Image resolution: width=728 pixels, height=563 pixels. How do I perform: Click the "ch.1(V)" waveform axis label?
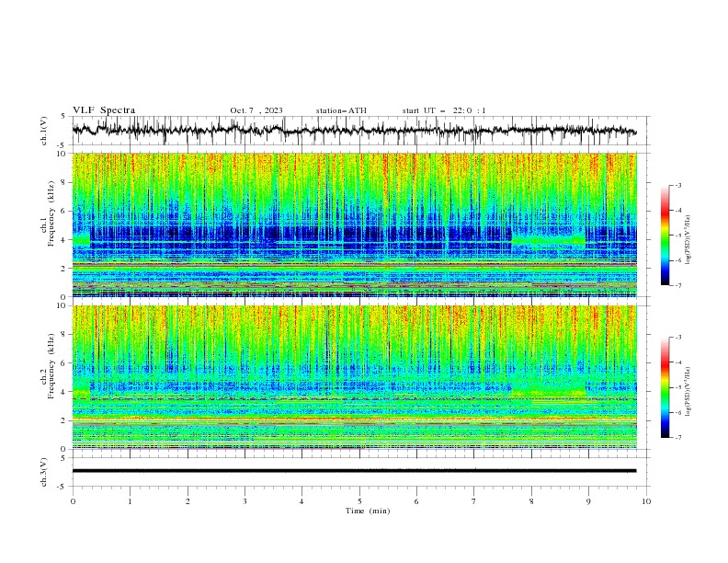click(x=44, y=131)
